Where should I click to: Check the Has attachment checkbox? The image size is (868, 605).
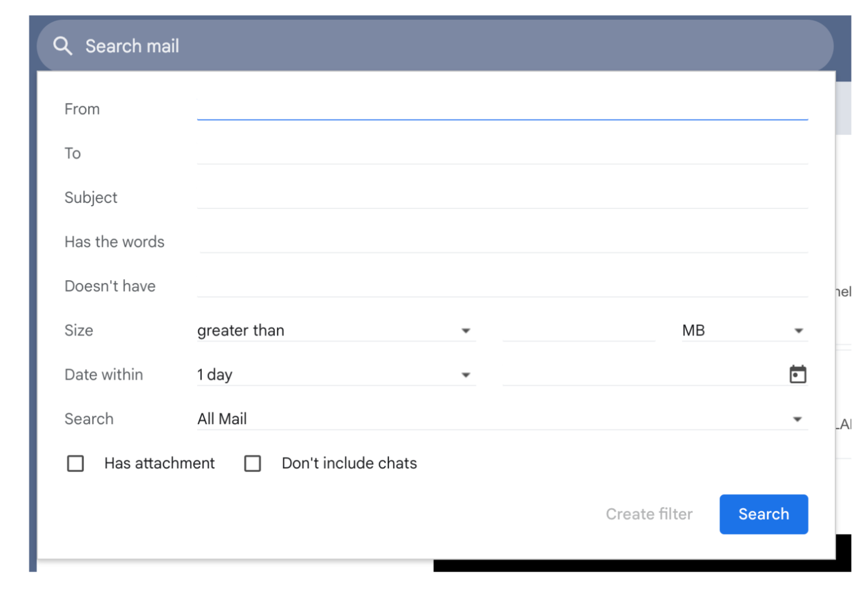point(75,463)
